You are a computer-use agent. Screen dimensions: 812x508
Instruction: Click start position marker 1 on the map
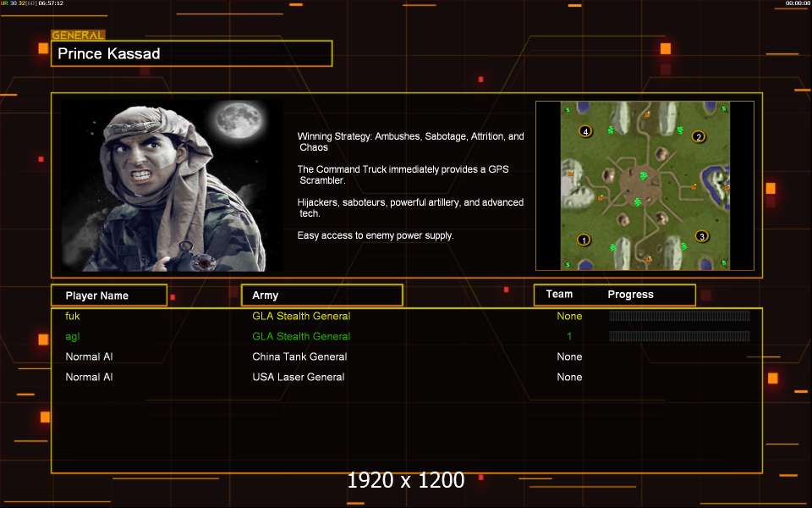click(584, 240)
